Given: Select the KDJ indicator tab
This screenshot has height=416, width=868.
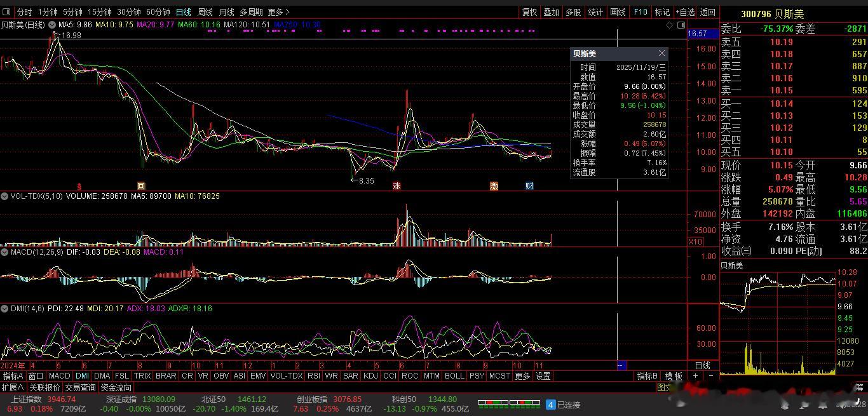Looking at the screenshot, I should (370, 376).
